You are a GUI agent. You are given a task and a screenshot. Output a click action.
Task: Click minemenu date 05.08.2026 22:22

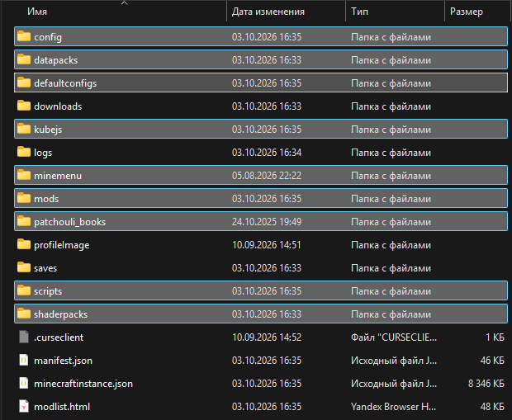pos(267,176)
